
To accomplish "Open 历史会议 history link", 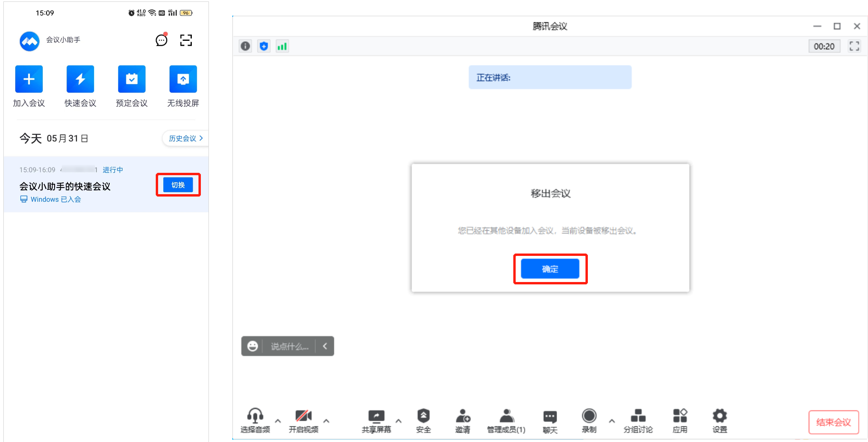I will pyautogui.click(x=186, y=138).
